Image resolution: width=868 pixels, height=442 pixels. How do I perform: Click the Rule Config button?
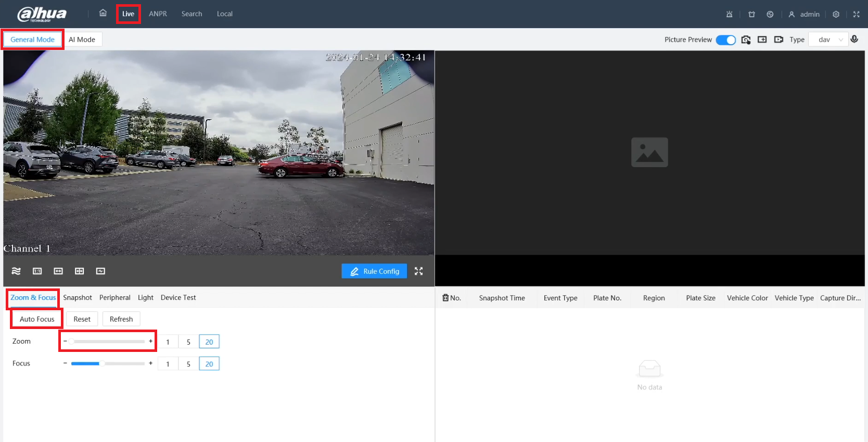[374, 271]
